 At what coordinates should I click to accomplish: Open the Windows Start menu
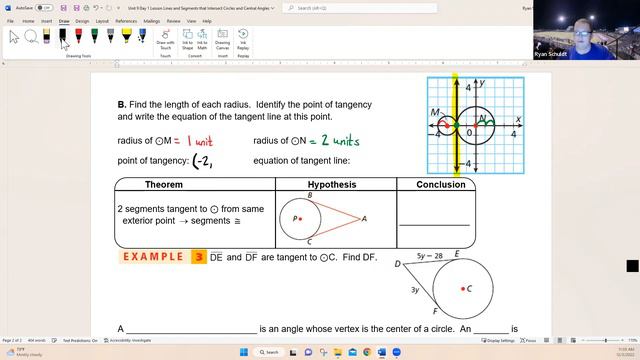tap(244, 352)
